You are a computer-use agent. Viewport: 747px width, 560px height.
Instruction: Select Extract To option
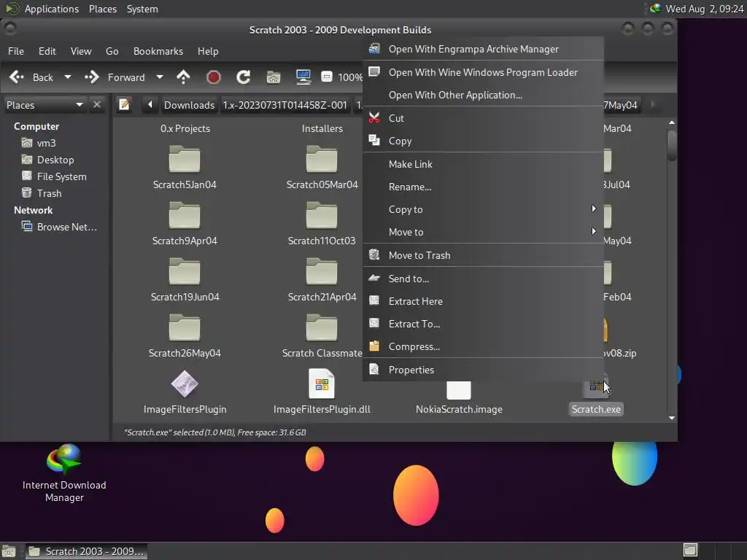tap(483, 324)
